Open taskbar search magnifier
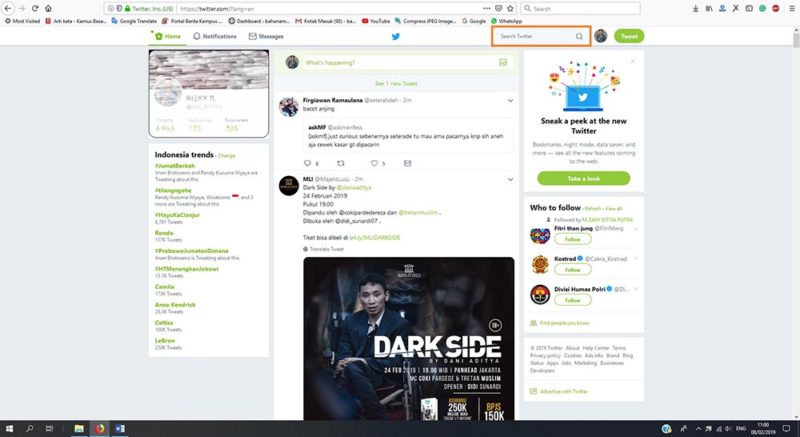The height and width of the screenshot is (437, 800). coord(29,429)
